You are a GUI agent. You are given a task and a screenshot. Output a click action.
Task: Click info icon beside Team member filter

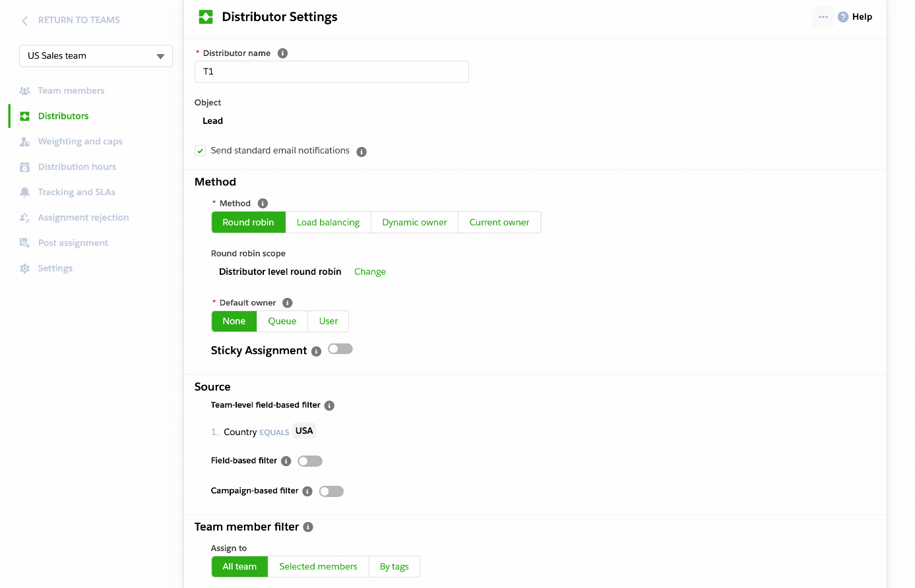pyautogui.click(x=308, y=527)
